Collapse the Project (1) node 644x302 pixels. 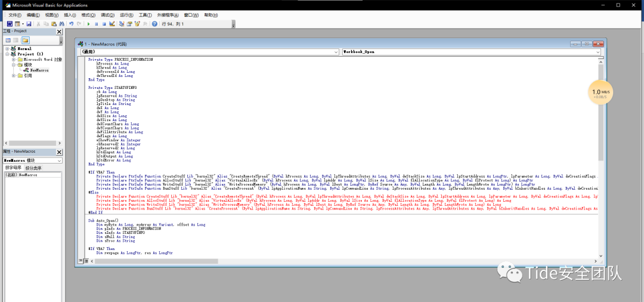pos(7,54)
